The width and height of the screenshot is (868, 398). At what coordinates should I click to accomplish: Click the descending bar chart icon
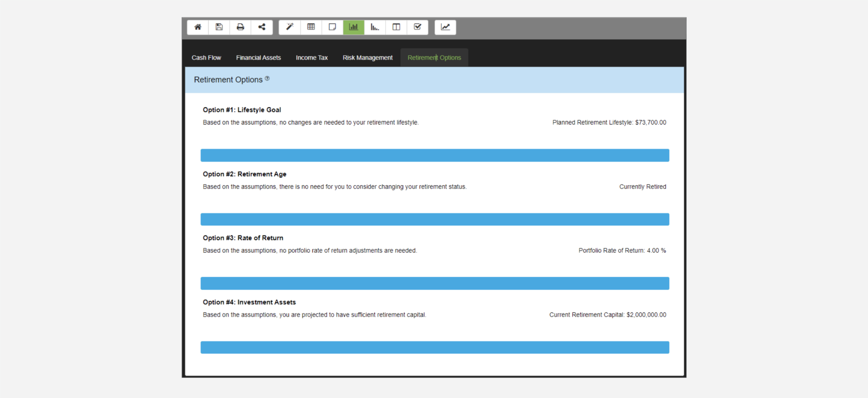375,27
